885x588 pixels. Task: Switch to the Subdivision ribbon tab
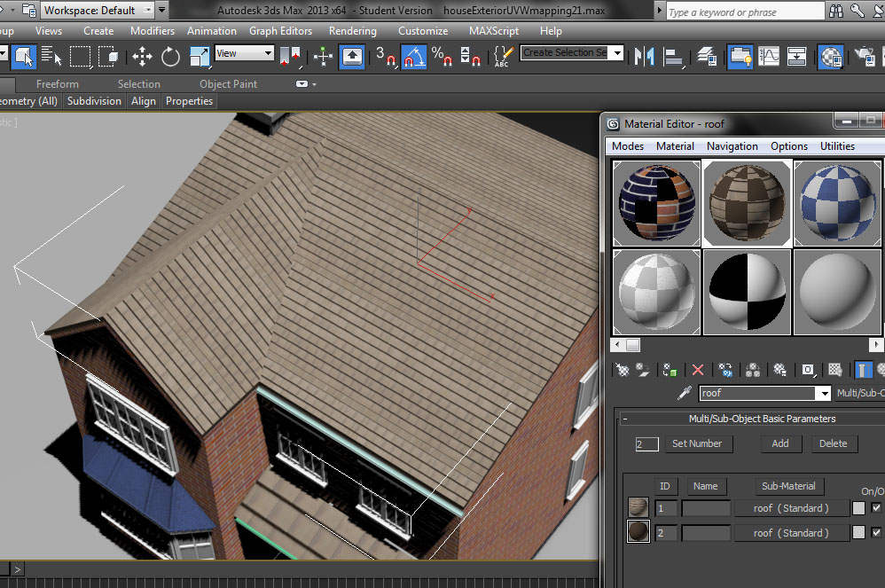(94, 101)
